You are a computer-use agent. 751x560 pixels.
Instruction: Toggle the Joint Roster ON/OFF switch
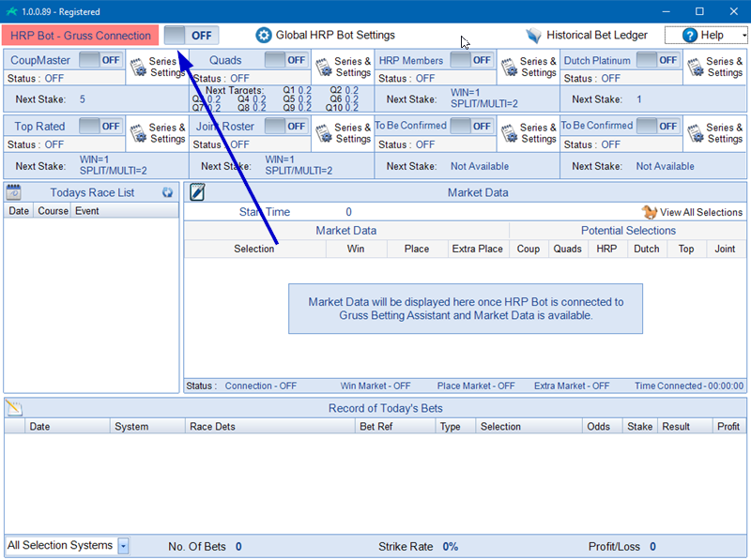pyautogui.click(x=286, y=126)
